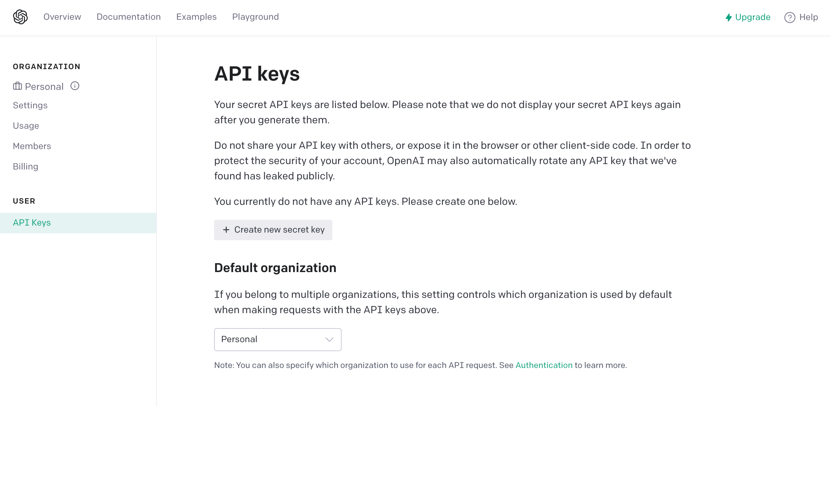This screenshot has width=831, height=504.
Task: View the Usage page
Action: [26, 126]
